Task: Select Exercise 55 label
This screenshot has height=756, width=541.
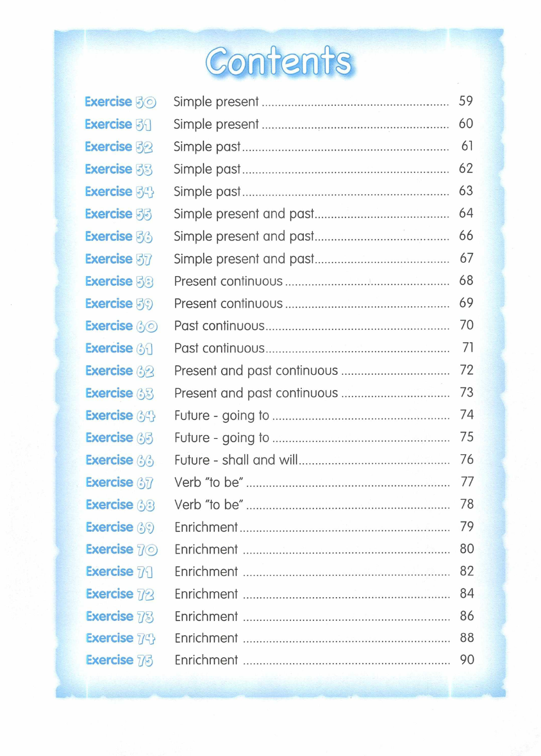Action: [x=119, y=214]
